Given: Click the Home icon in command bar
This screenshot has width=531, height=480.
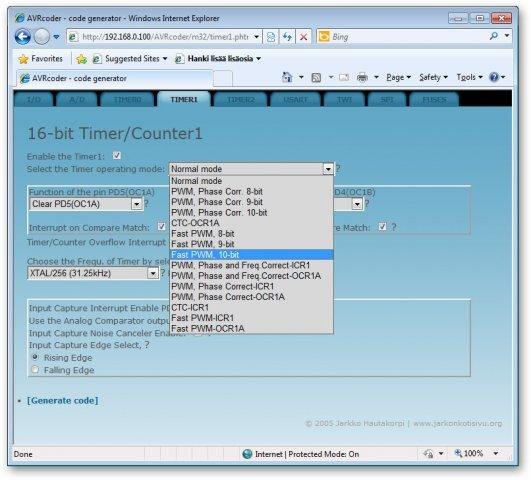Looking at the screenshot, I should point(287,77).
